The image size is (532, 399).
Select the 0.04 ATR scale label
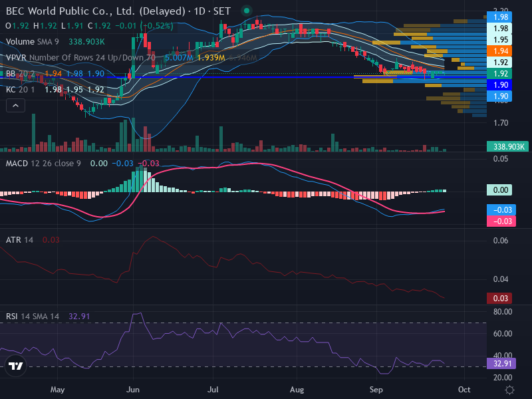coord(501,279)
